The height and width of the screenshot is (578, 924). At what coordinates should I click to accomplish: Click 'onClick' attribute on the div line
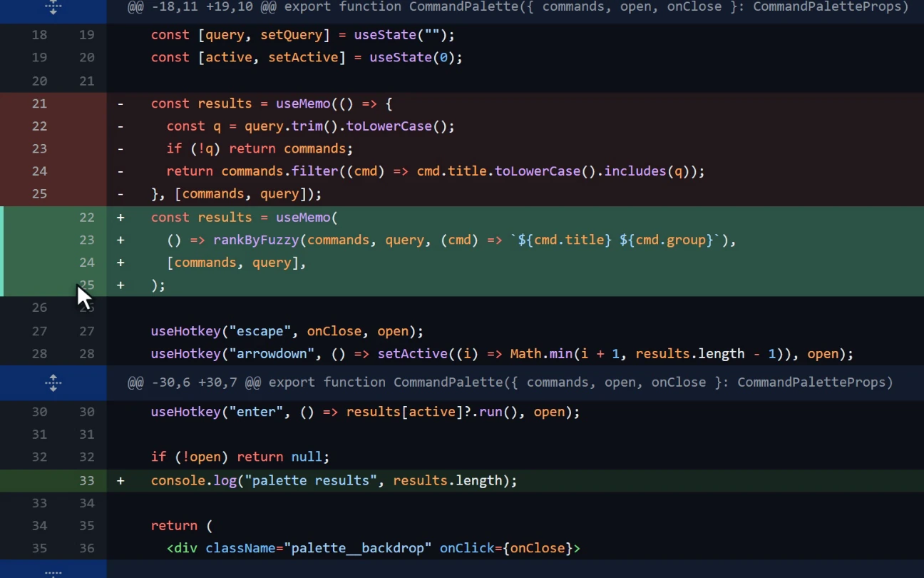click(467, 548)
